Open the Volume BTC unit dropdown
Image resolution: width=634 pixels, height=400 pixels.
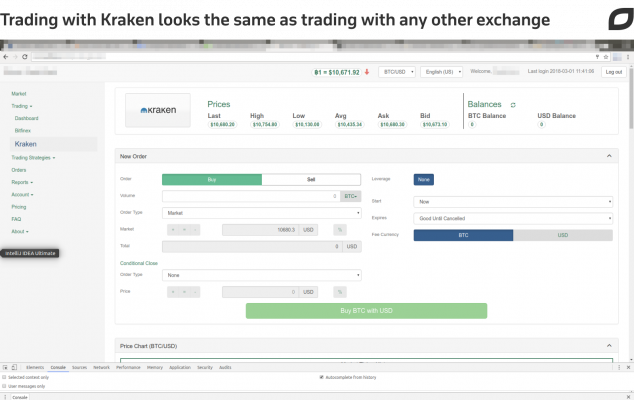tap(351, 196)
